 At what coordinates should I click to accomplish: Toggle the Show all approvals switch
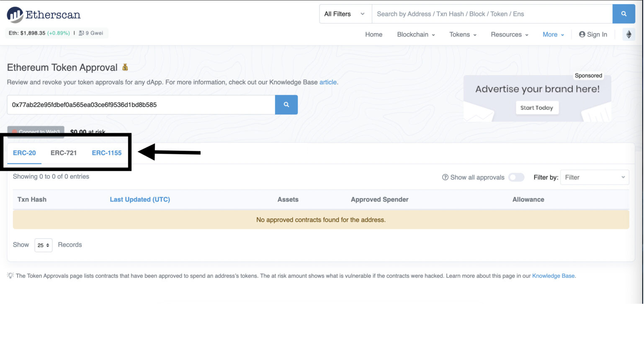517,177
